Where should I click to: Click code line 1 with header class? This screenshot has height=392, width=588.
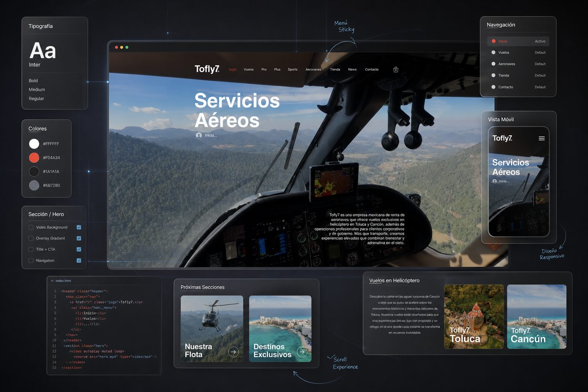coord(84,291)
